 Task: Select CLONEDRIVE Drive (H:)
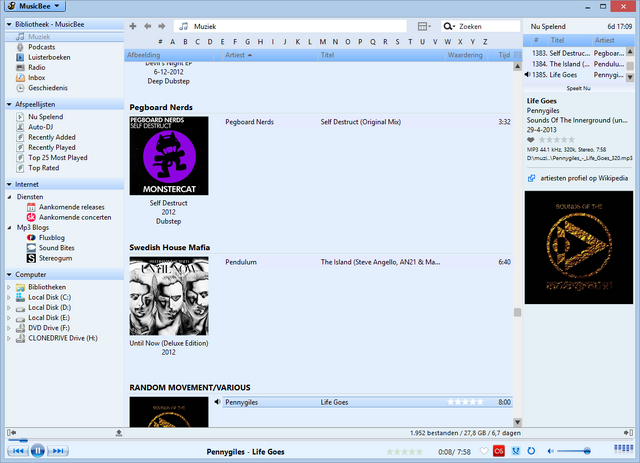click(62, 338)
